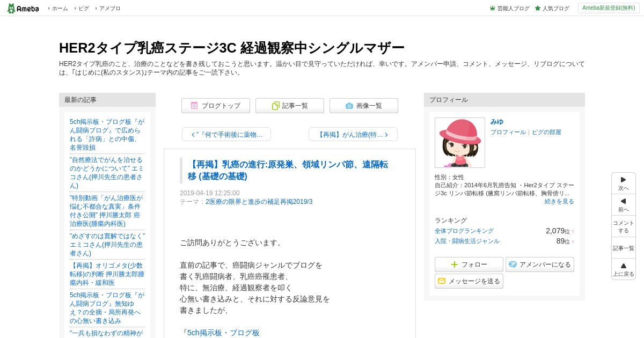Click メッセージを送る button

click(x=469, y=281)
